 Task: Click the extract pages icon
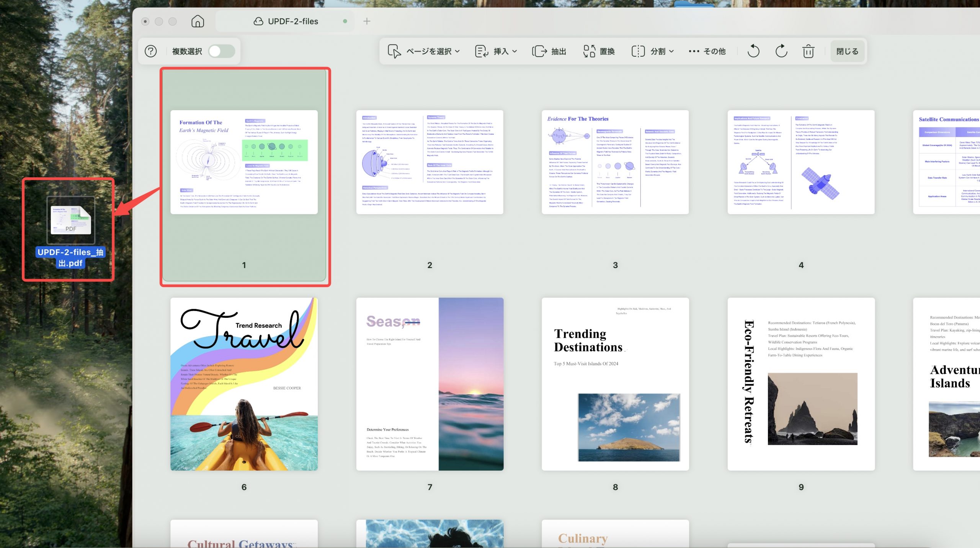(x=539, y=51)
